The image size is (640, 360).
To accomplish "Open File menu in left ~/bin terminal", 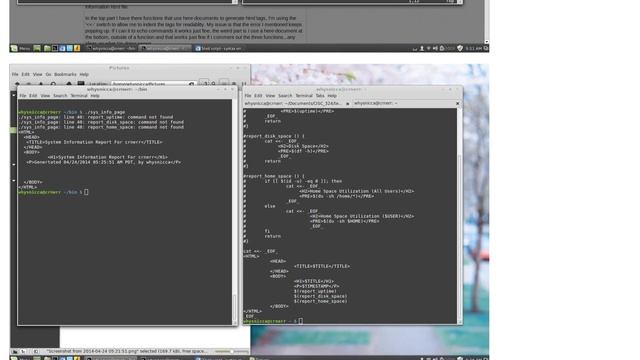I will coord(23,96).
